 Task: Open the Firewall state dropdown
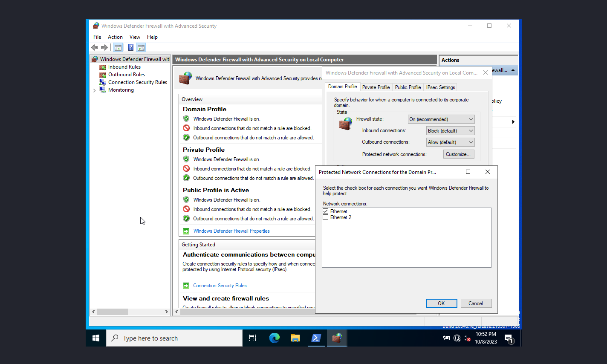(441, 119)
